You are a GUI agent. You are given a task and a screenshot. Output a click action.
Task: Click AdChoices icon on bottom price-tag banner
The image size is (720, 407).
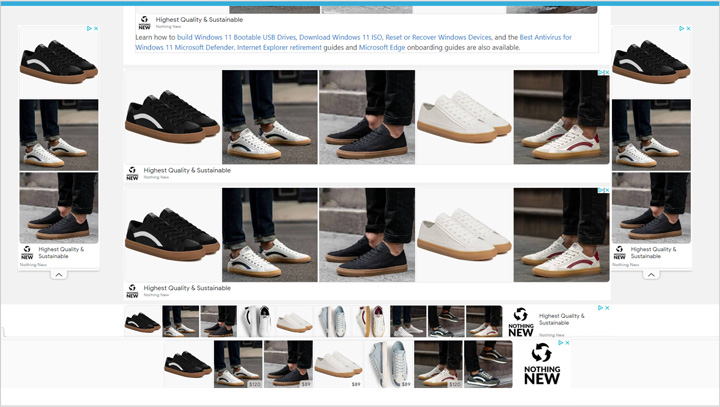coord(561,343)
